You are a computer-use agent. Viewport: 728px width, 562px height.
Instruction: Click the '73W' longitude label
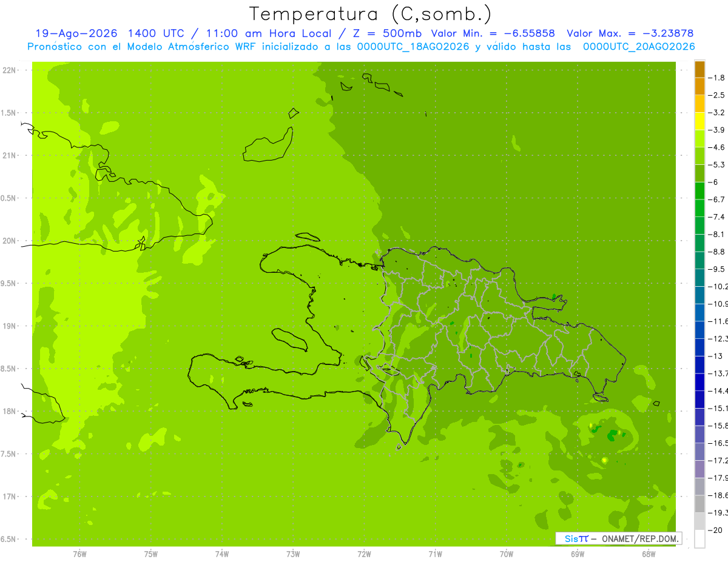tap(293, 554)
